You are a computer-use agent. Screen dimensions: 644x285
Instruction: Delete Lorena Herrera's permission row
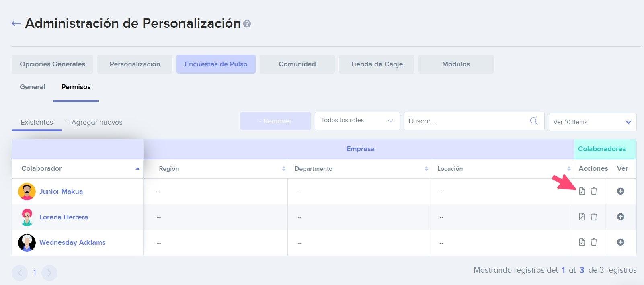[594, 217]
